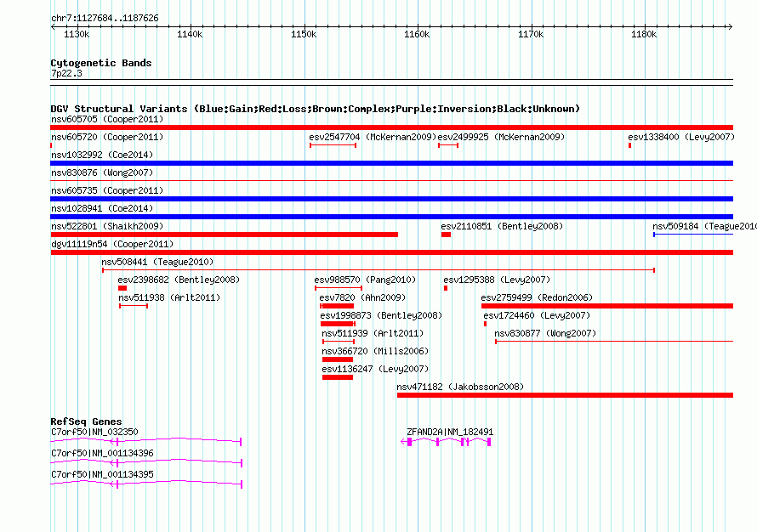Click the ZFAND2A magenta exon glyph
The width and height of the screenshot is (757, 532).
(x=446, y=442)
